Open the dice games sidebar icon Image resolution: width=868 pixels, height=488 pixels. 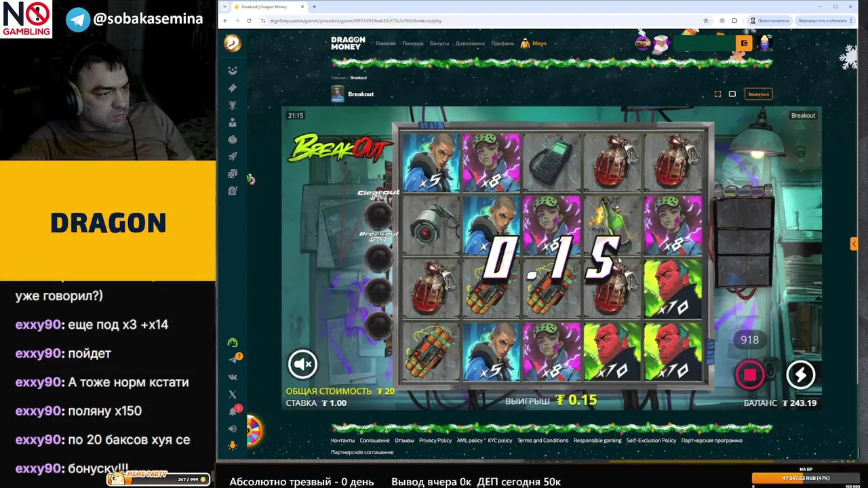click(233, 174)
